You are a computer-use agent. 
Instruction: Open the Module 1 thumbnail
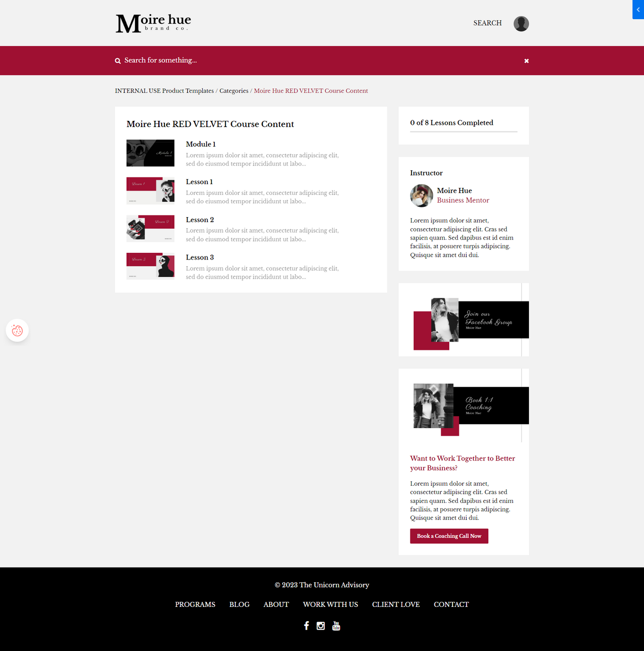[150, 153]
